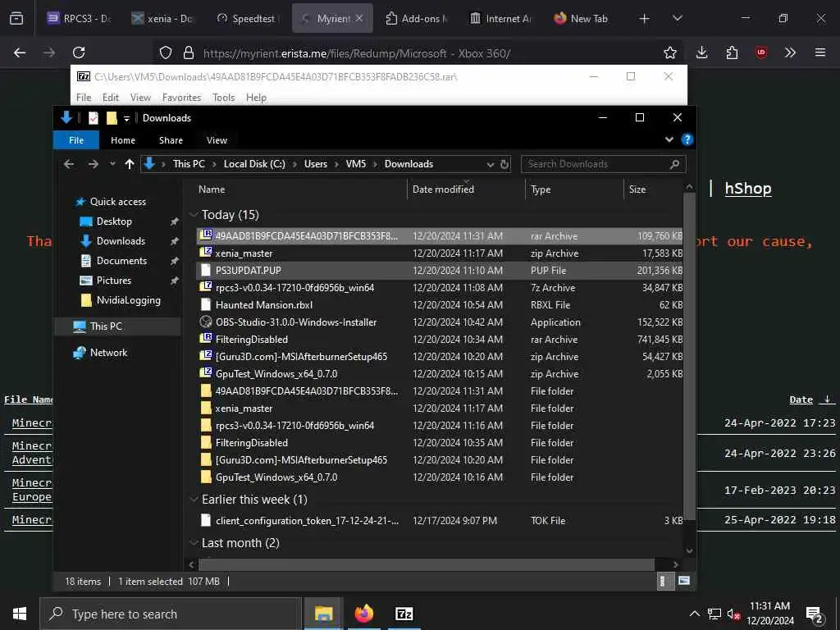Open 7-Zip from the taskbar
This screenshot has height=630, width=840.
tap(404, 614)
